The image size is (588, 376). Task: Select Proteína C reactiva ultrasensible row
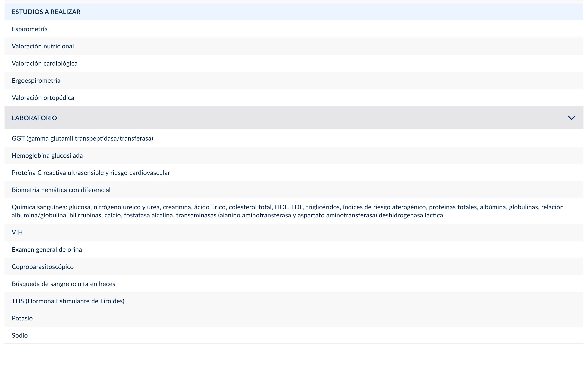pos(294,173)
